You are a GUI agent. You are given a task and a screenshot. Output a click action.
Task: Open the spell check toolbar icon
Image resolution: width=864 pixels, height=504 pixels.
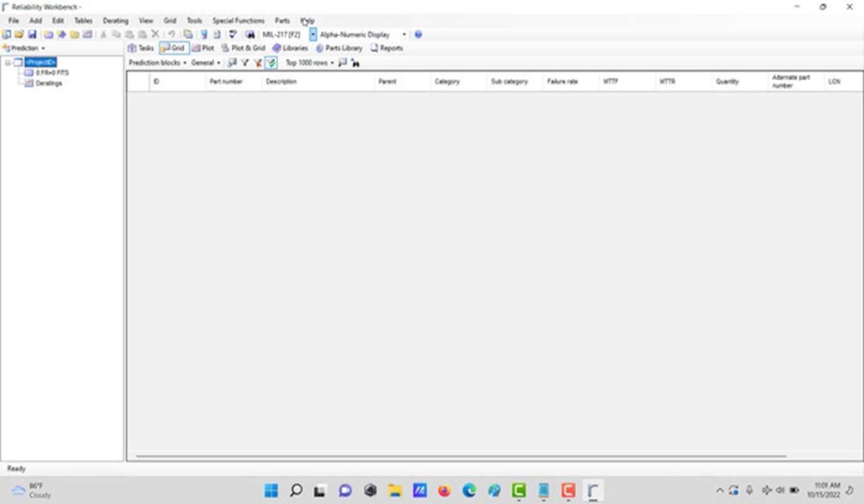pos(233,35)
